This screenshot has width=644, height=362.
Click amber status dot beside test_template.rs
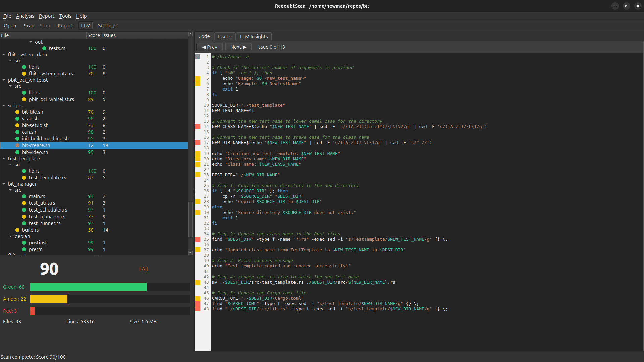coord(24,178)
